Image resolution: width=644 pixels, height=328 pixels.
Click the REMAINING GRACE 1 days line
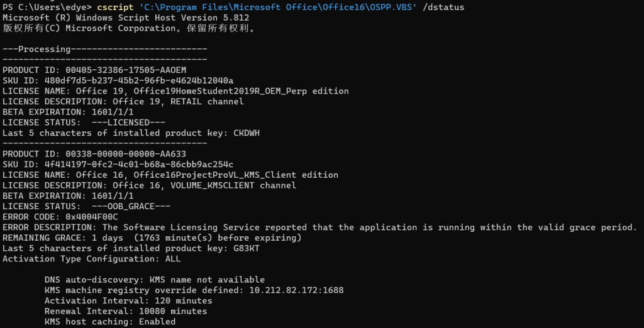[x=152, y=238]
